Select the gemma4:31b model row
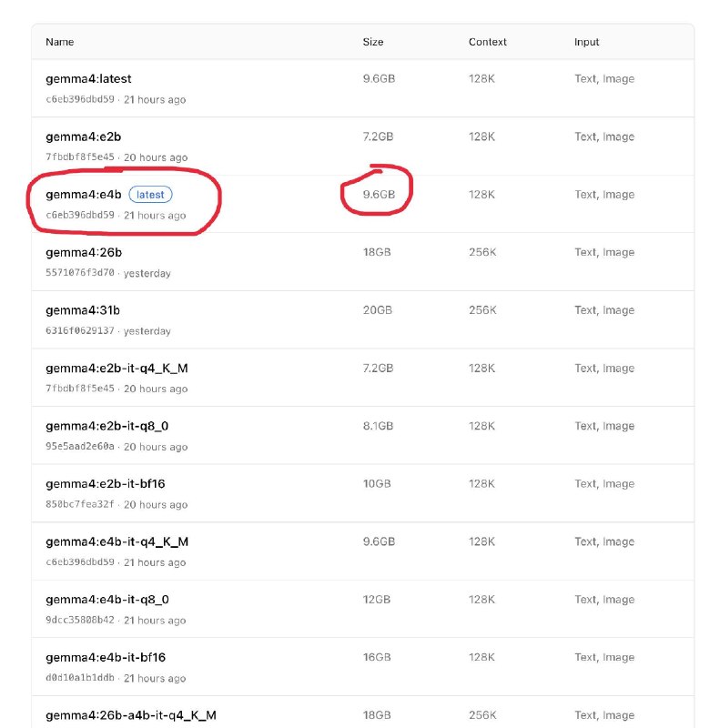This screenshot has width=720, height=728. pos(79,309)
